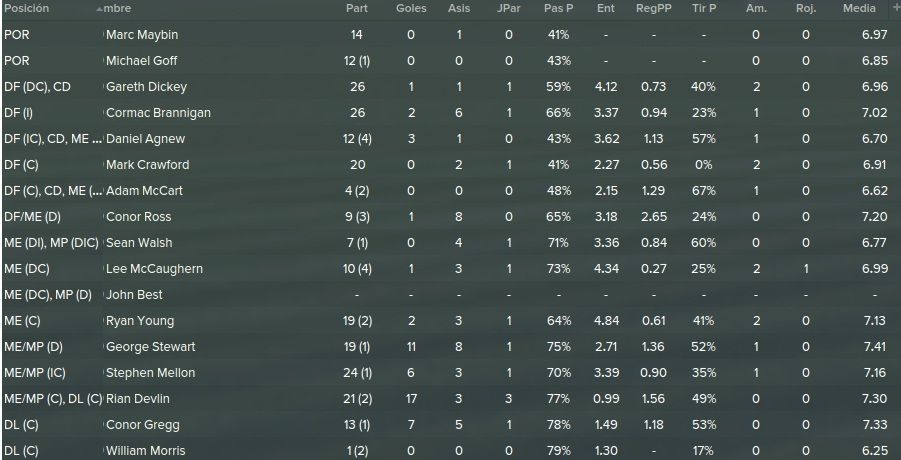Viewport: 901px width, 460px height.
Task: Sort the table by Posición column
Action: click(26, 9)
